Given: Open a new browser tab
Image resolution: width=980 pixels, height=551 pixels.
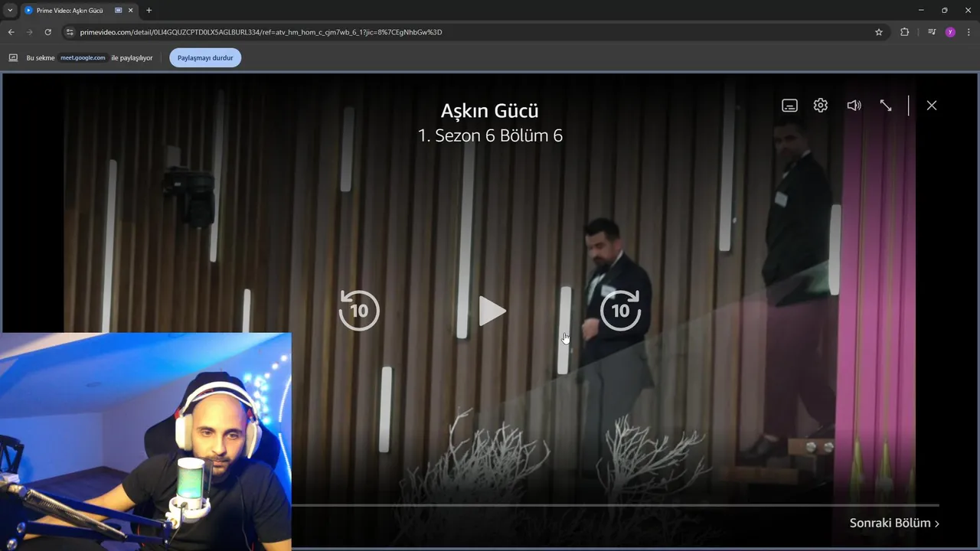Looking at the screenshot, I should [x=149, y=11].
